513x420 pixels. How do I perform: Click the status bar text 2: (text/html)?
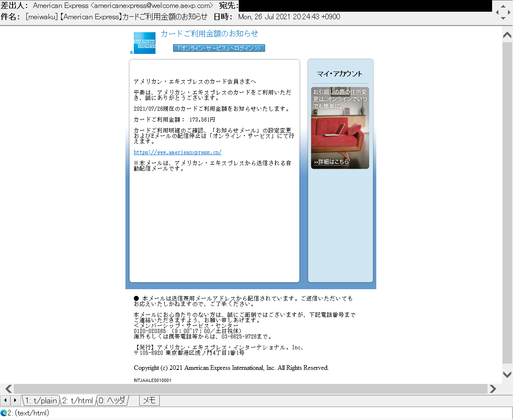click(x=28, y=413)
